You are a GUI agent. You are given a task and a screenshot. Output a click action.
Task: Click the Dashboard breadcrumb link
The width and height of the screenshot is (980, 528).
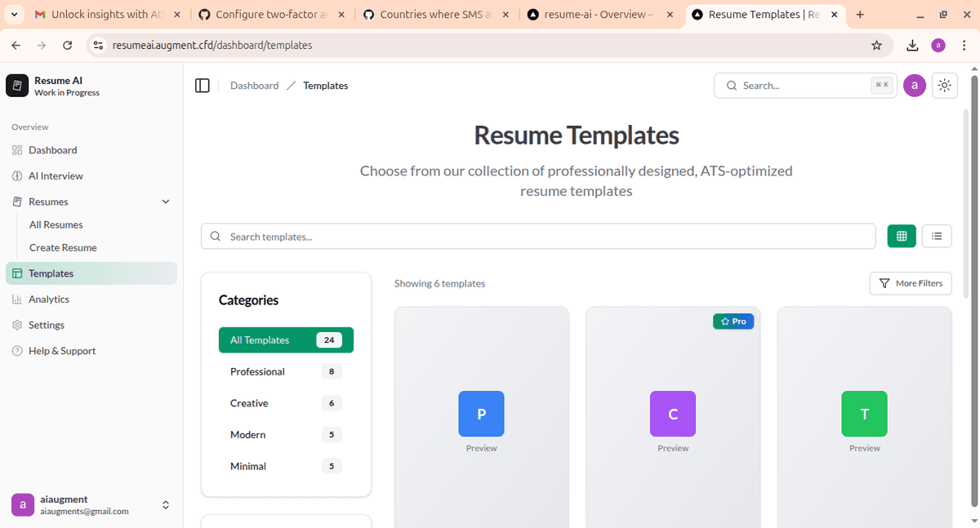[x=254, y=86]
